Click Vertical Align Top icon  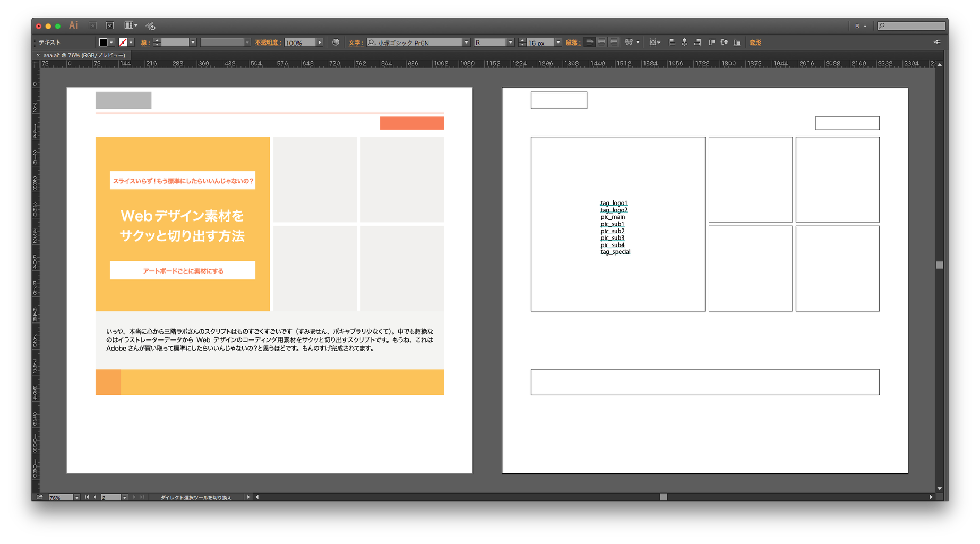(712, 42)
